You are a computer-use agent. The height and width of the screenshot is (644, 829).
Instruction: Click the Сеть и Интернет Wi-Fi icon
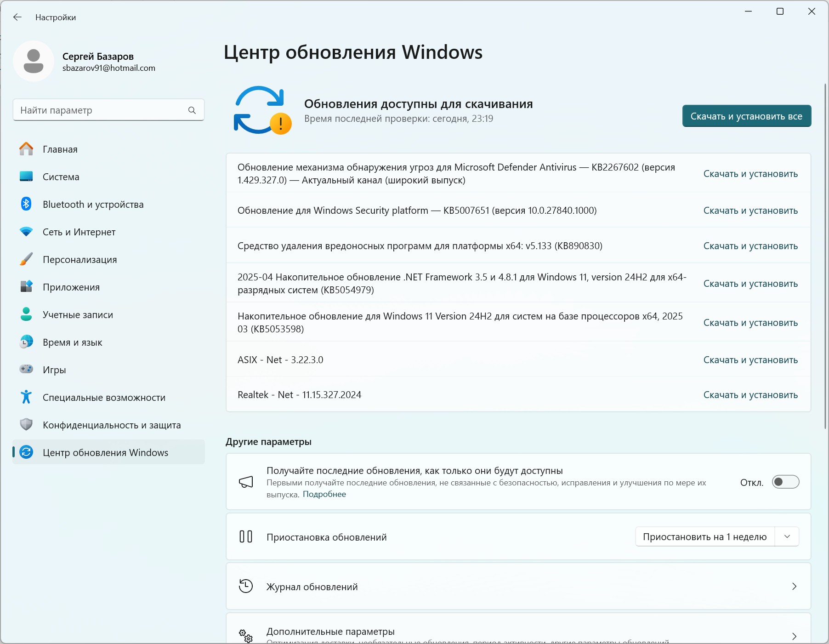pos(26,232)
